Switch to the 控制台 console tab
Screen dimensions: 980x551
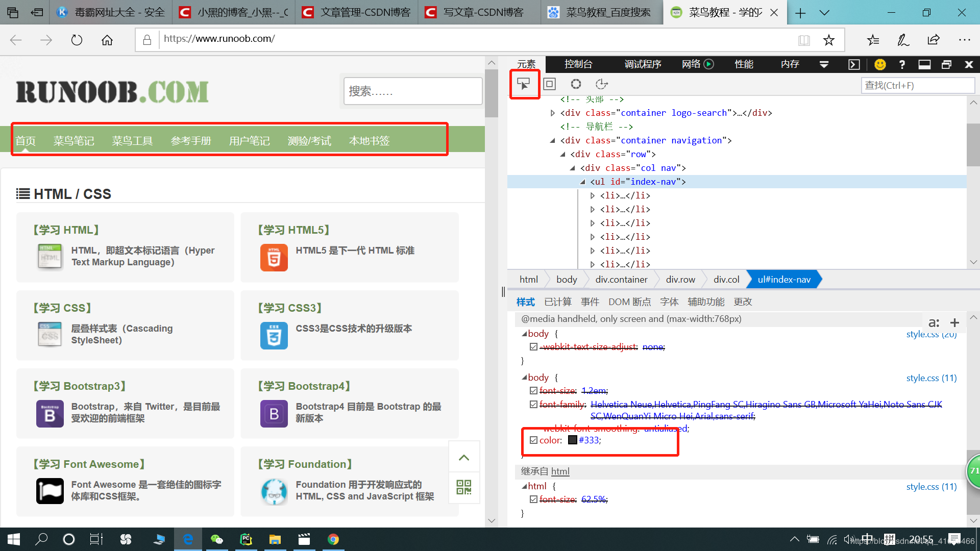[x=578, y=64]
